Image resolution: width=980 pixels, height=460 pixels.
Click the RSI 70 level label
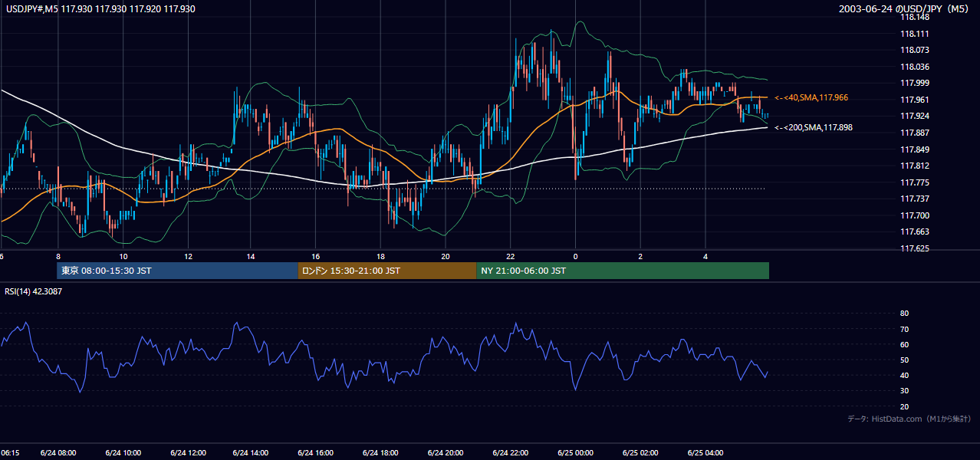[905, 329]
